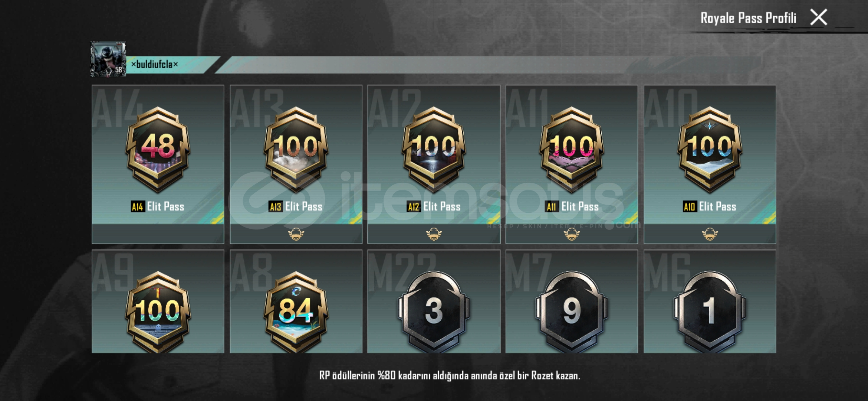Open the A9 season level 100 badge
The width and height of the screenshot is (868, 401).
click(x=158, y=312)
